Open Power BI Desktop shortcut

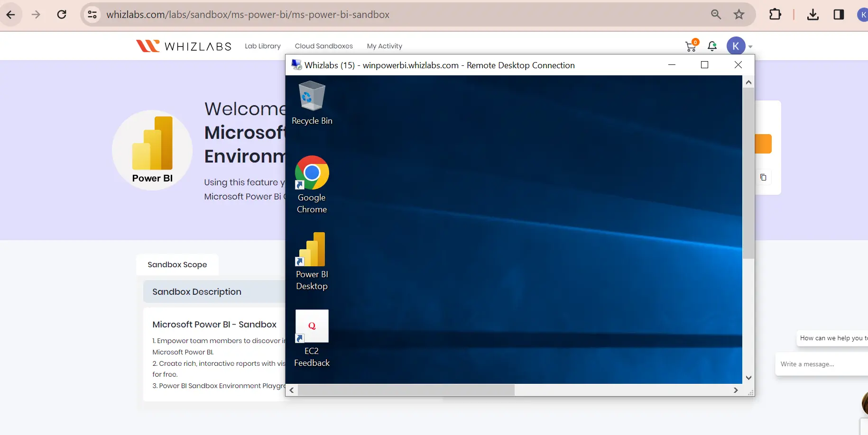312,261
